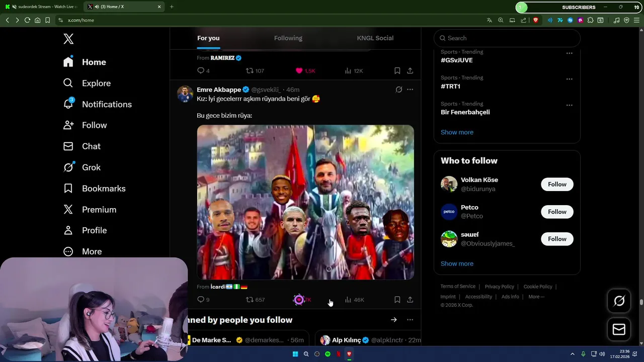Screen dimensions: 644x362
Task: Share the RAMIREZ post
Action: [x=410, y=71]
